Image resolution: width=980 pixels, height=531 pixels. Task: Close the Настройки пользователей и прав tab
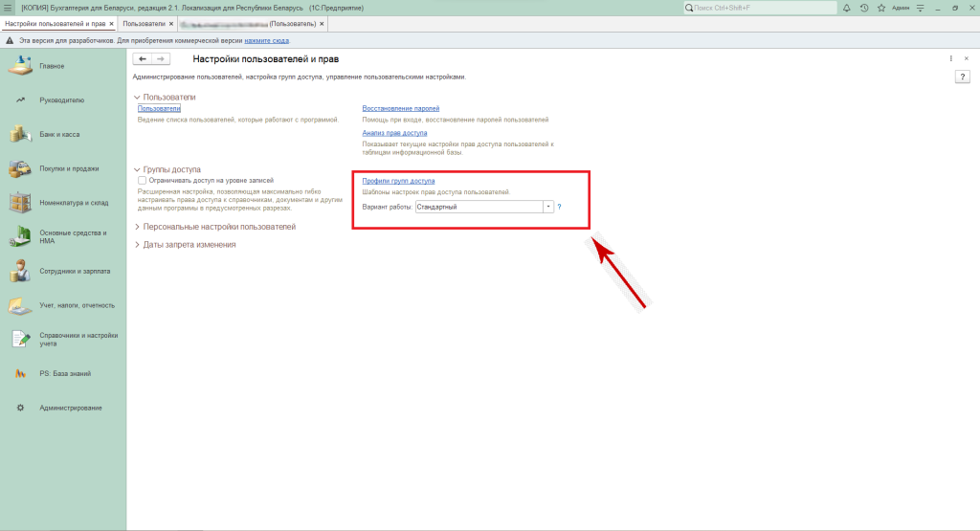click(x=111, y=23)
